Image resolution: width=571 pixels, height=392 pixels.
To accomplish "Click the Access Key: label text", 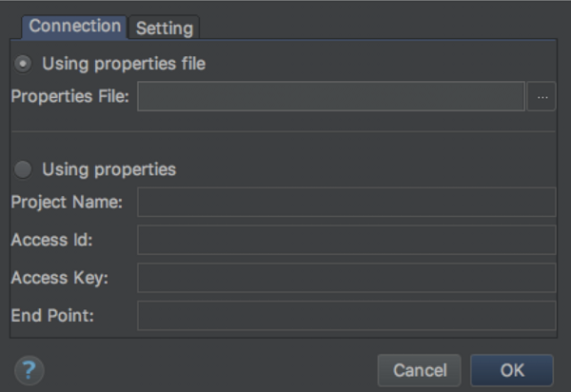I will [60, 278].
